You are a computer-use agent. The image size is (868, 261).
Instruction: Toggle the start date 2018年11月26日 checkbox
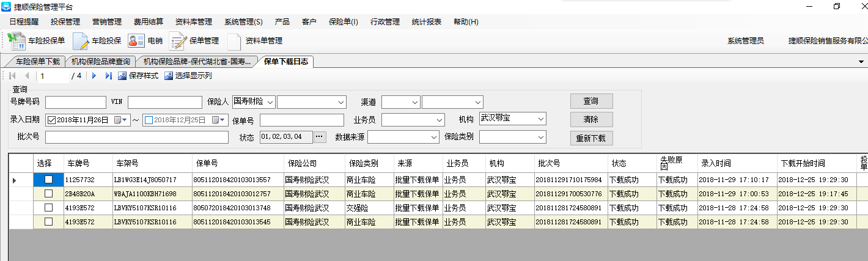pyautogui.click(x=51, y=120)
